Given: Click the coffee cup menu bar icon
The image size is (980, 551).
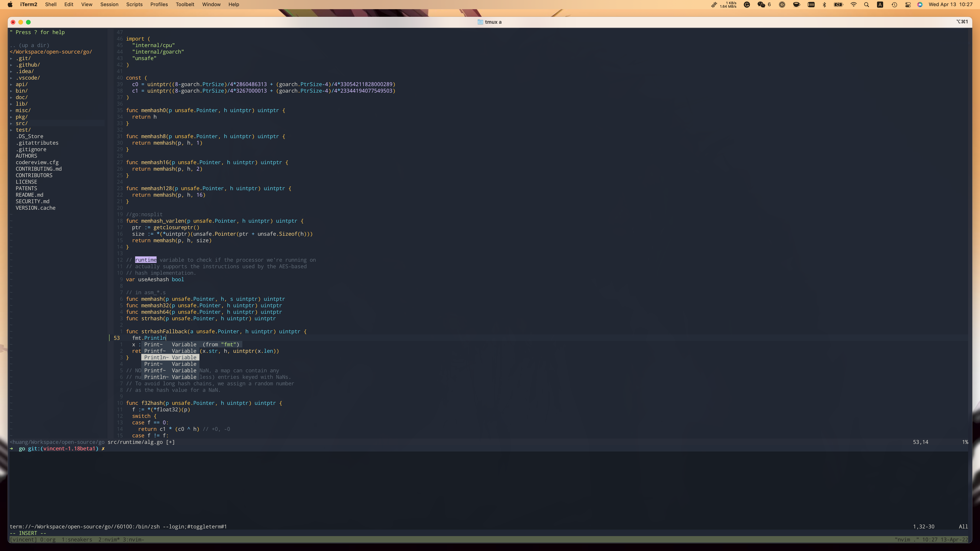Looking at the screenshot, I should coord(796,5).
